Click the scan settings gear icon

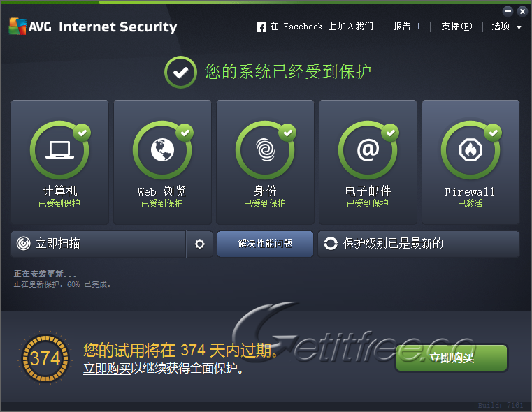(x=200, y=244)
